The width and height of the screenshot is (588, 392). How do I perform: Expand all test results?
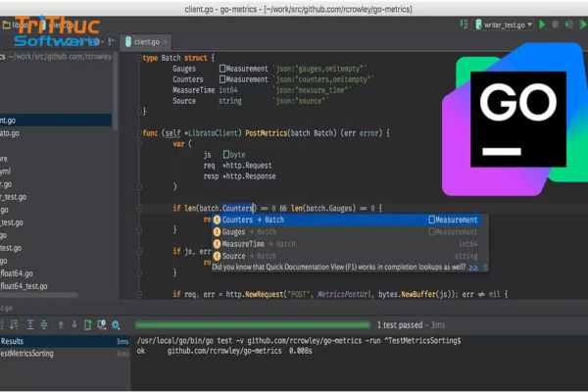tap(30, 324)
